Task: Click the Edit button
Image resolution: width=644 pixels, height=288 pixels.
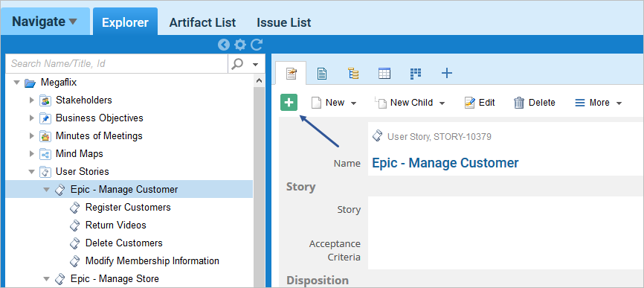Action: (x=480, y=103)
